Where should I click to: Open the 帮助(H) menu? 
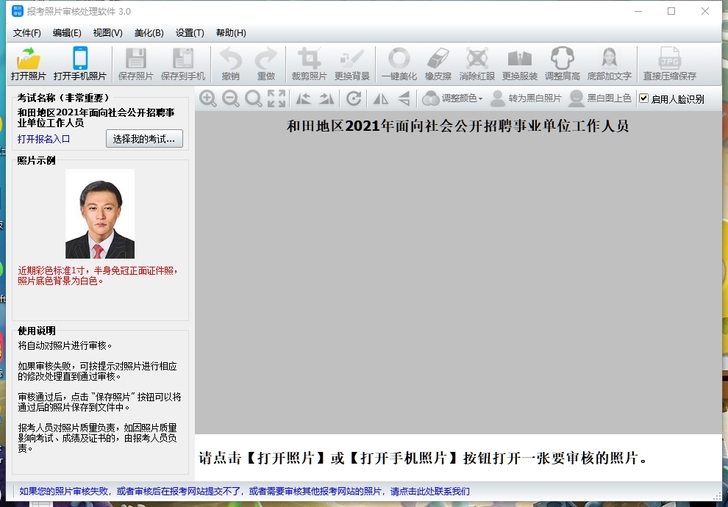[231, 33]
